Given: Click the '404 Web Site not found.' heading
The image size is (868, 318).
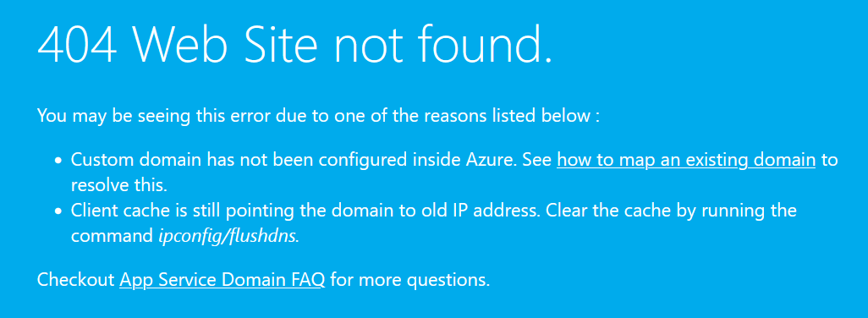Looking at the screenshot, I should point(295,45).
